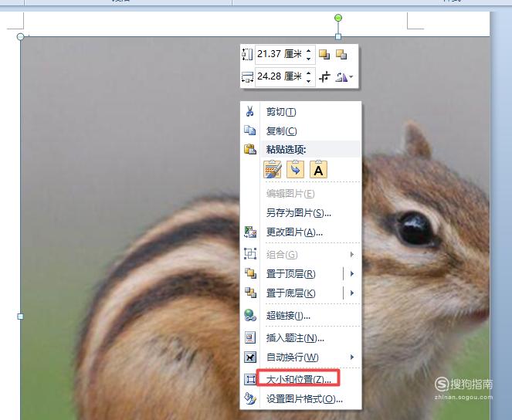Click the top-middle square sizing handle
The image size is (512, 420).
(338, 36)
